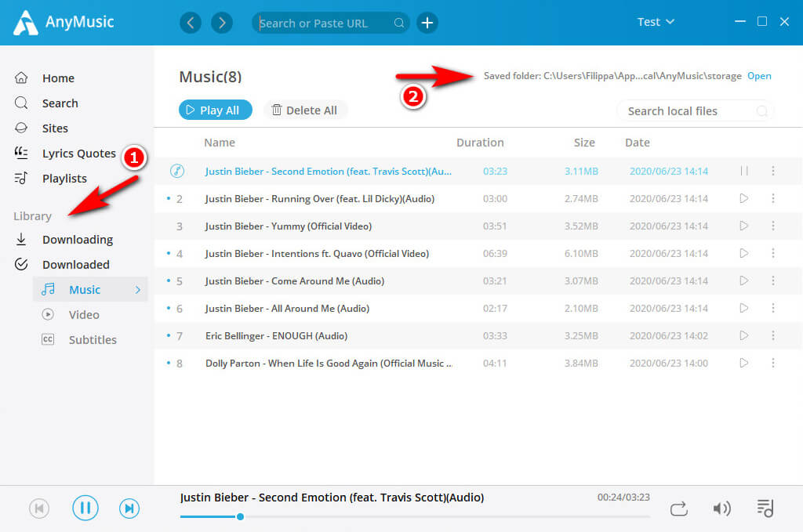Viewport: 803px width, 532px height.
Task: Open more options for Yummy track
Action: click(772, 226)
